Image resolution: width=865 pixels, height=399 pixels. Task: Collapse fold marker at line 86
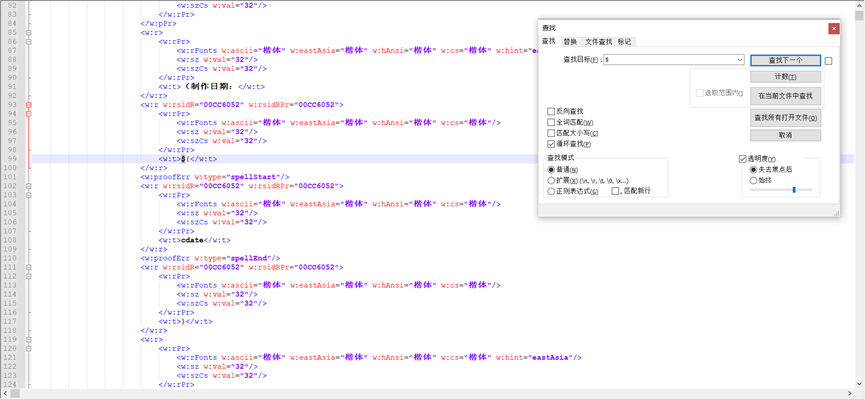point(29,41)
